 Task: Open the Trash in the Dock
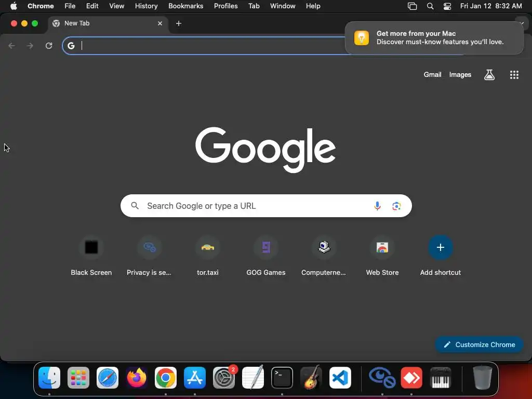coord(483,378)
